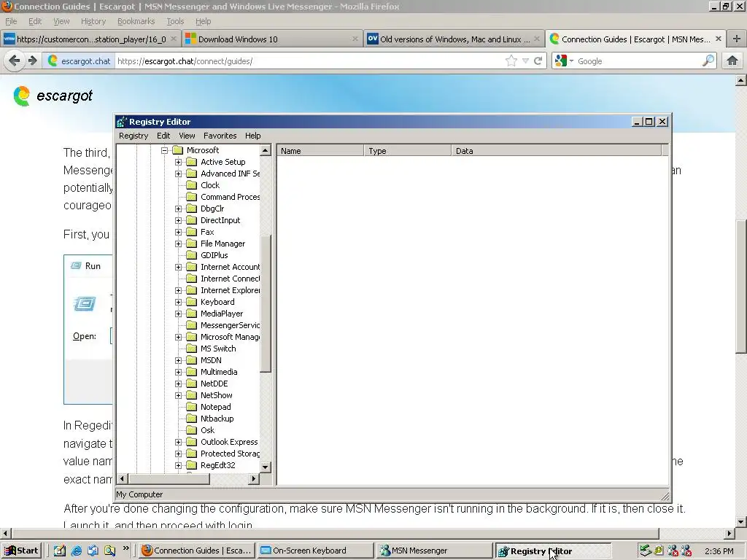Click the Firefox forward arrow button

pyautogui.click(x=32, y=61)
